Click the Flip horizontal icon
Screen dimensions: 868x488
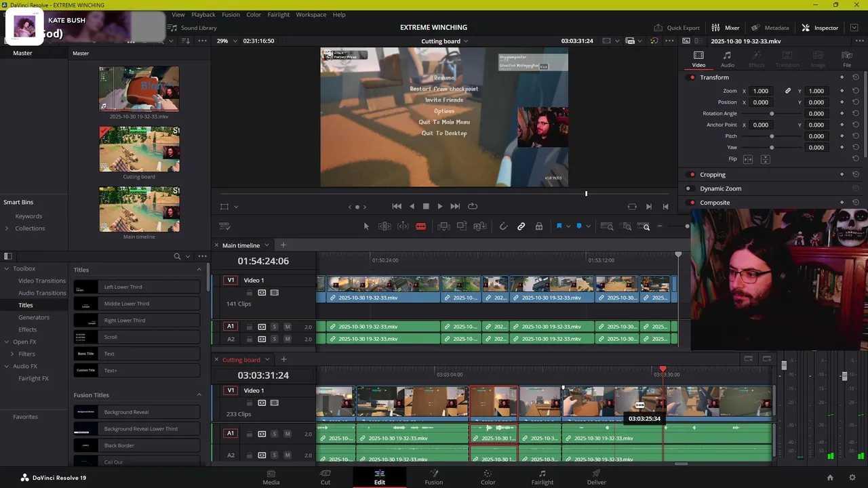(748, 159)
